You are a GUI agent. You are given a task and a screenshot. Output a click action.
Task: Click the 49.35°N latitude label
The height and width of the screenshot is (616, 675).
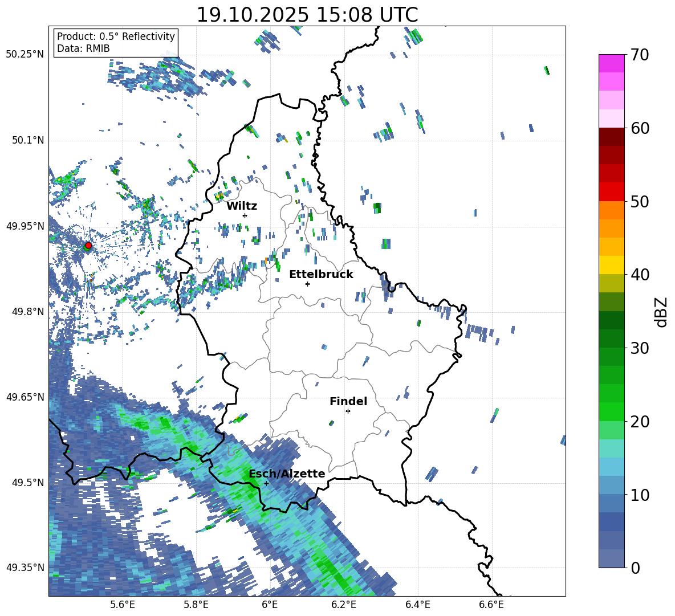click(x=25, y=568)
